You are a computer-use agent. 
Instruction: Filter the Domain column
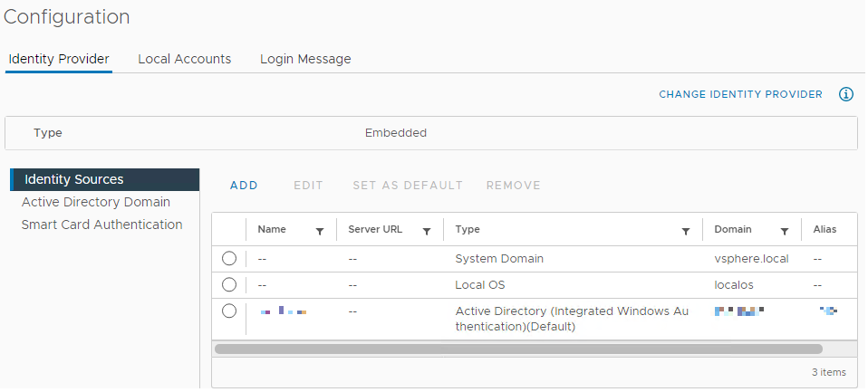pos(785,232)
